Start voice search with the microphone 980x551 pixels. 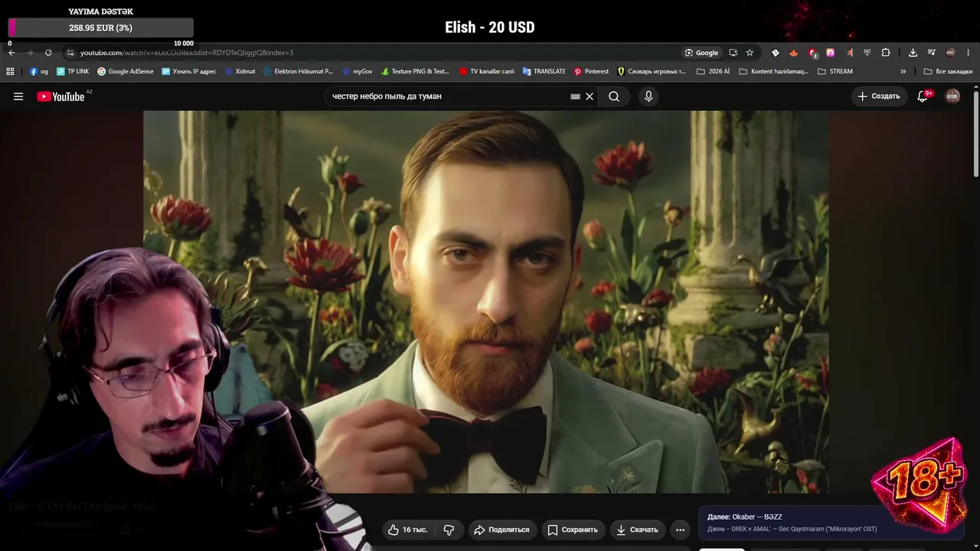click(648, 96)
